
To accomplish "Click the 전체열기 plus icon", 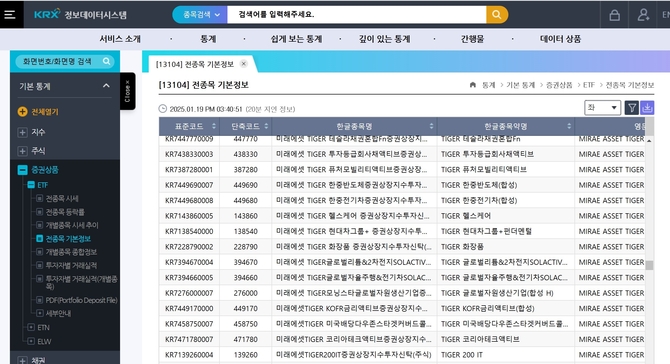I will [22, 112].
